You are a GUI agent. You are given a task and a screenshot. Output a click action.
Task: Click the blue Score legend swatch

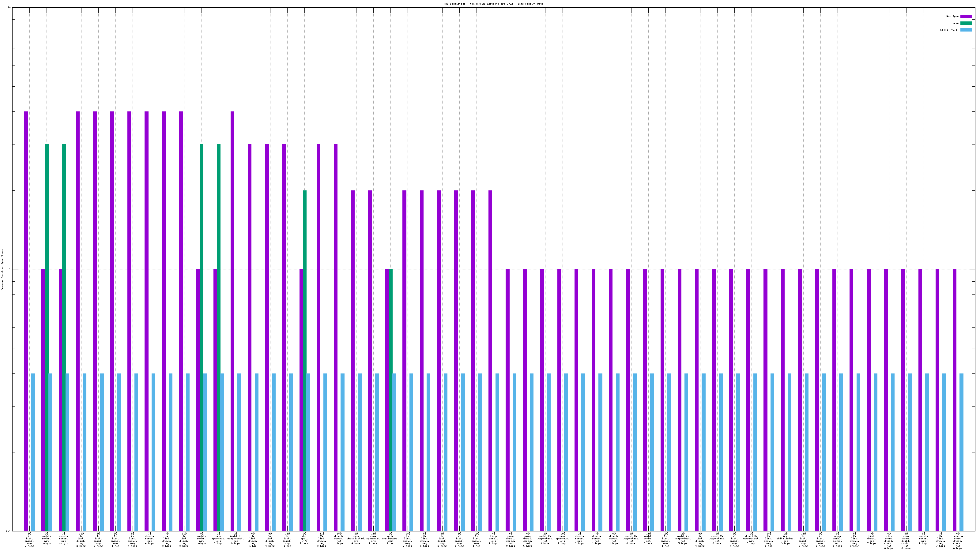click(966, 30)
